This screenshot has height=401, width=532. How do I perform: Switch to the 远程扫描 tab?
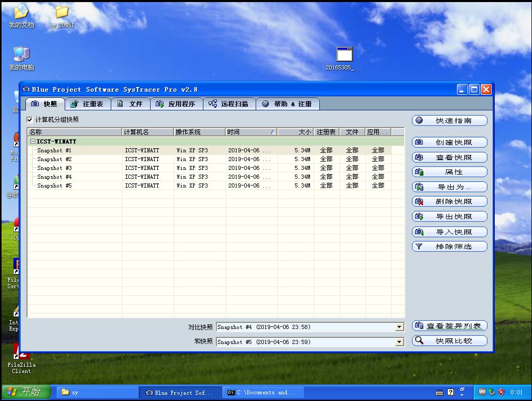[229, 104]
